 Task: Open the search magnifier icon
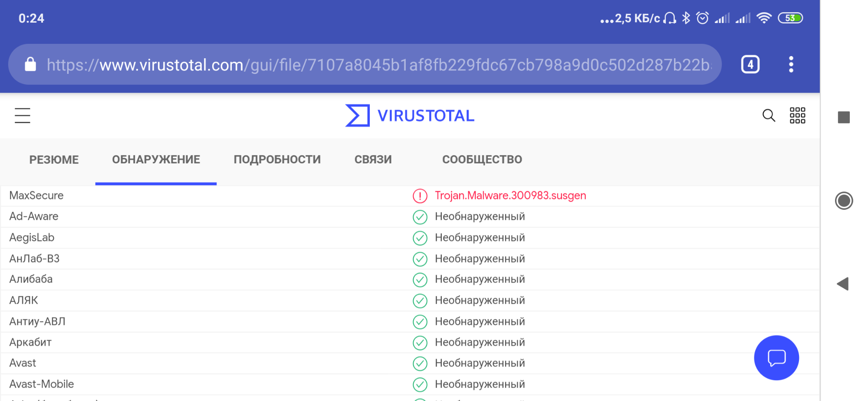(769, 116)
